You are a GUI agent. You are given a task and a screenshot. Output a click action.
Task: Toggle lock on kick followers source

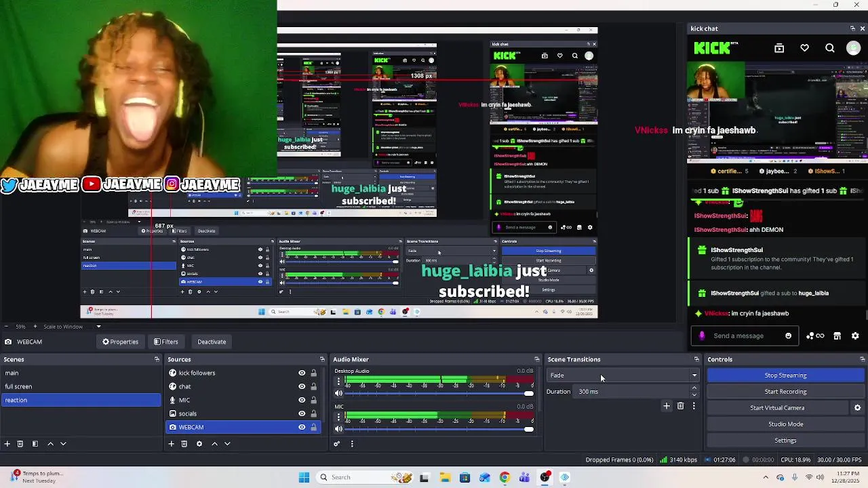pos(313,373)
